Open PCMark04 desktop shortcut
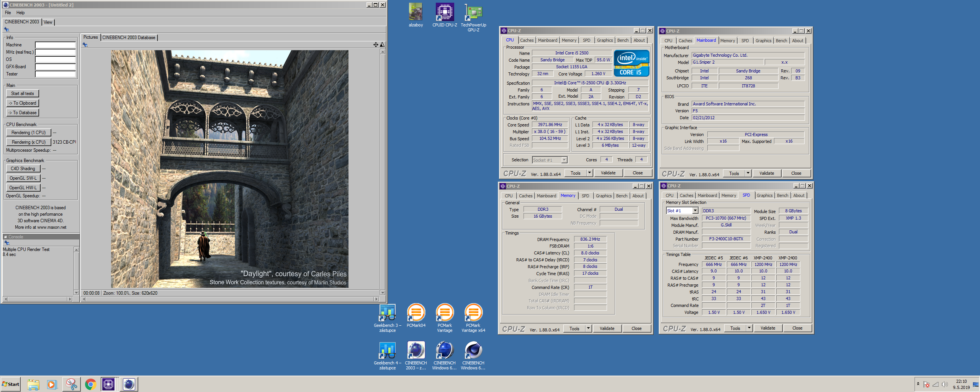 pyautogui.click(x=416, y=316)
